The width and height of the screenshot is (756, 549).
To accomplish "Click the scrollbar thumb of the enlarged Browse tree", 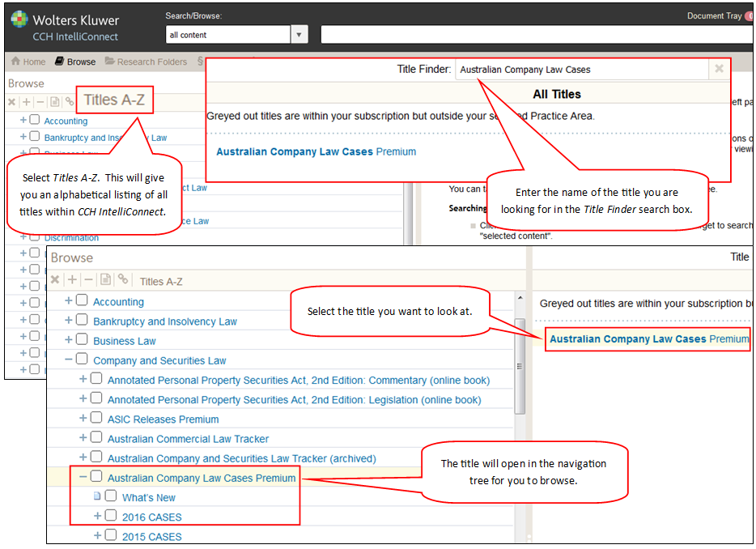I will (x=520, y=366).
